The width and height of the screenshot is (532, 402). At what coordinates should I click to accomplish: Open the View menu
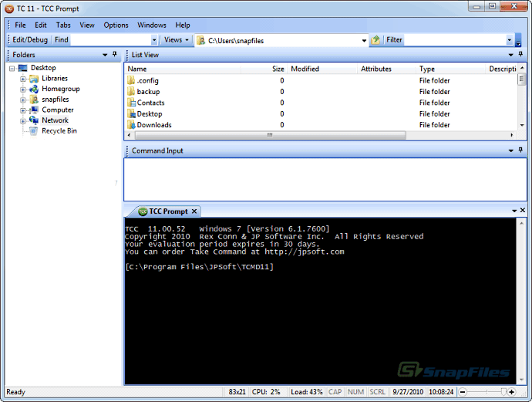click(x=87, y=25)
